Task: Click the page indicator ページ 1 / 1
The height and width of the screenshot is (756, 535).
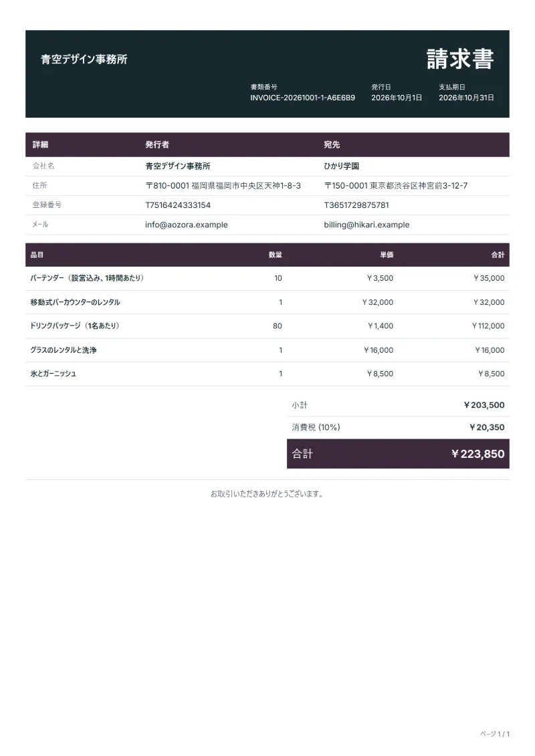Action: pos(495,734)
